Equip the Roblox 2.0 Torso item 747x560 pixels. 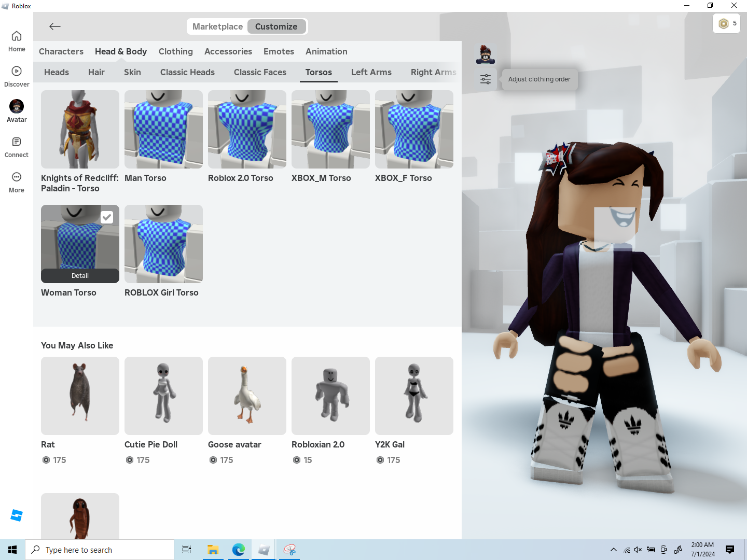point(247,129)
